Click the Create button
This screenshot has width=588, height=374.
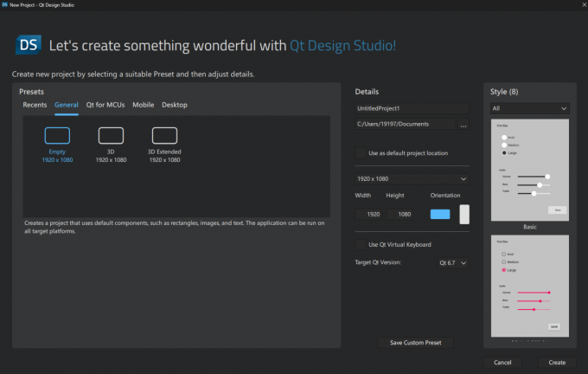tap(557, 362)
